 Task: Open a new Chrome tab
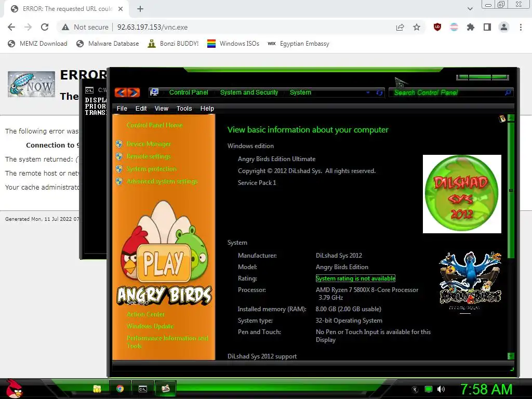140,9
